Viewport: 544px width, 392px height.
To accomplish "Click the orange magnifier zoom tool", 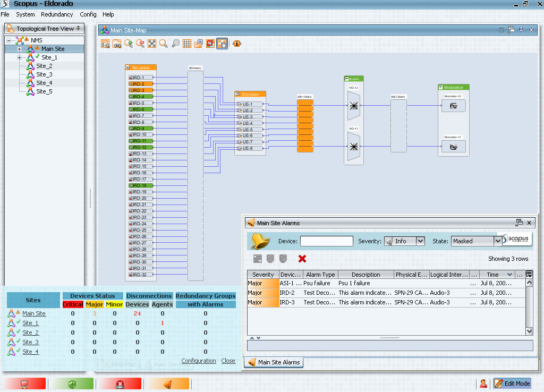I will pos(164,44).
